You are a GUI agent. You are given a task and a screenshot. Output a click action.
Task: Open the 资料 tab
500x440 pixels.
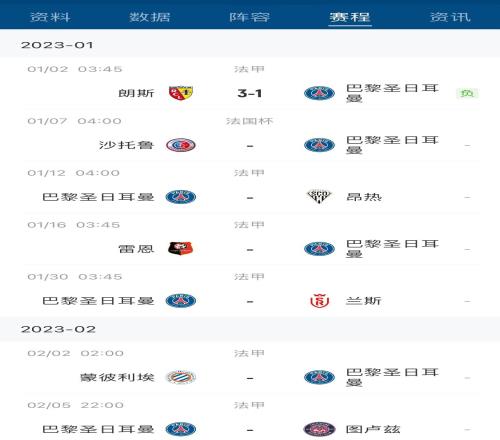pyautogui.click(x=50, y=17)
